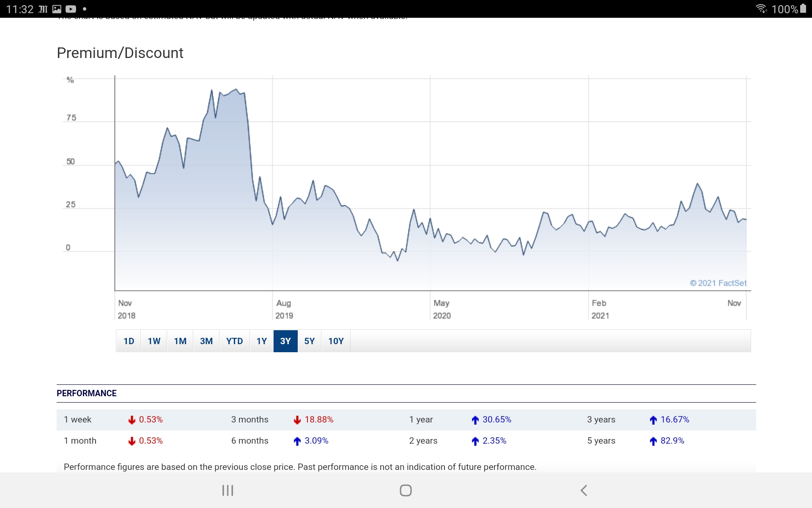Tap the chart peak near 2019

click(x=236, y=90)
